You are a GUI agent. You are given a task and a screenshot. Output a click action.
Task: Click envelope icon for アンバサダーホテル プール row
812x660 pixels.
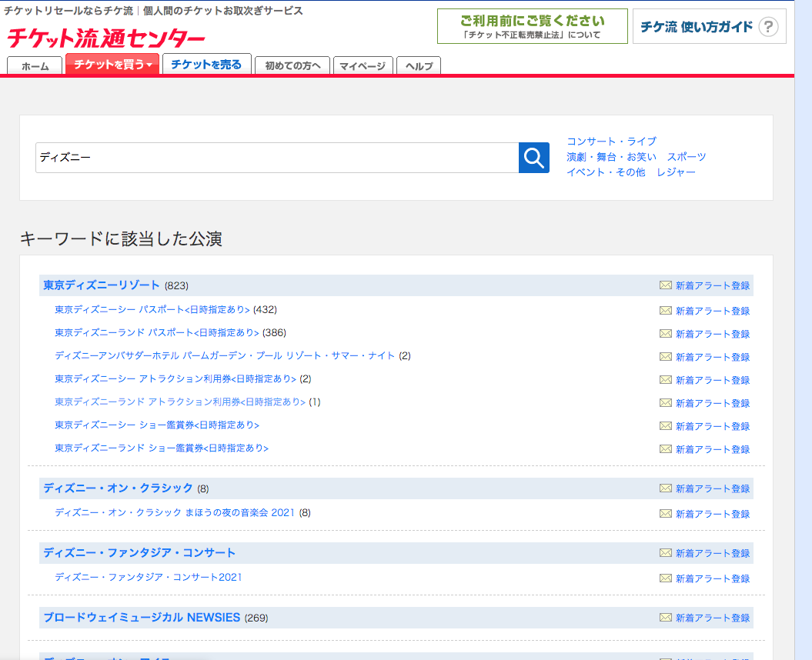[666, 357]
